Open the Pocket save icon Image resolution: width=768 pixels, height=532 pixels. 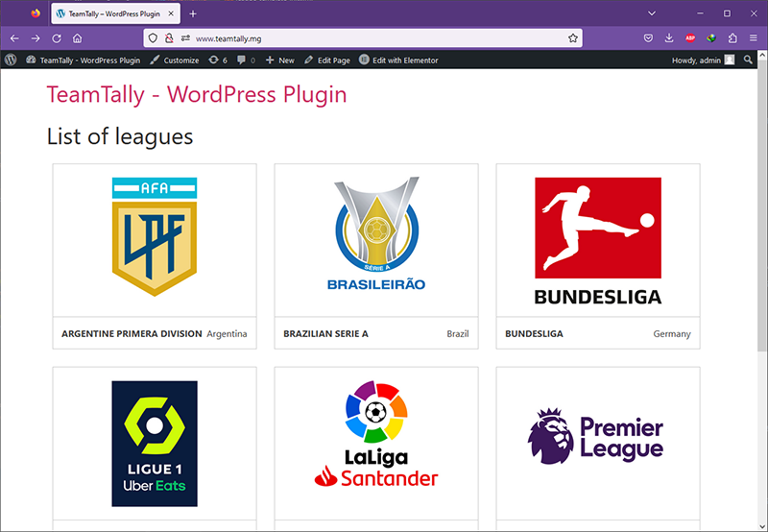coord(648,38)
